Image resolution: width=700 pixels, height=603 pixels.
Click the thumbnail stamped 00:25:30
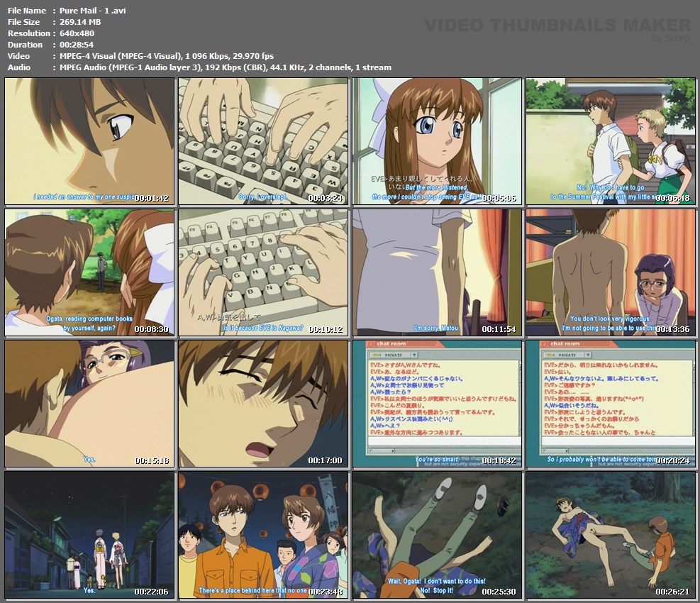[x=437, y=535]
